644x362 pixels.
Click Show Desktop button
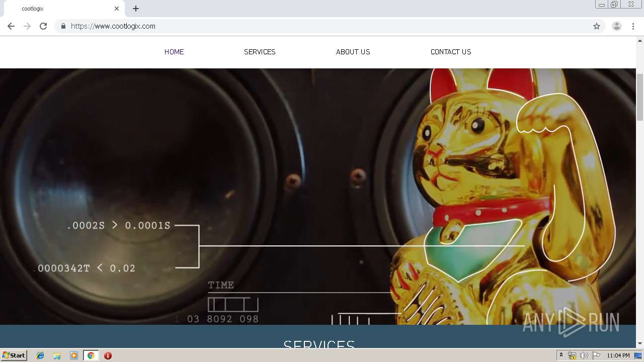point(638,355)
